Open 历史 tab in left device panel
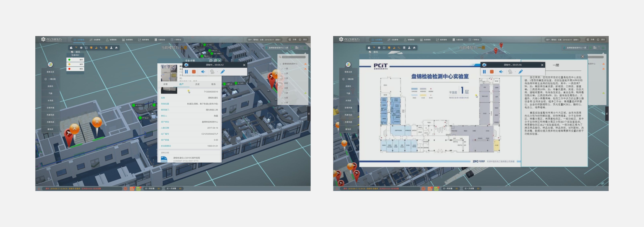The height and width of the screenshot is (227, 644). coord(197,84)
